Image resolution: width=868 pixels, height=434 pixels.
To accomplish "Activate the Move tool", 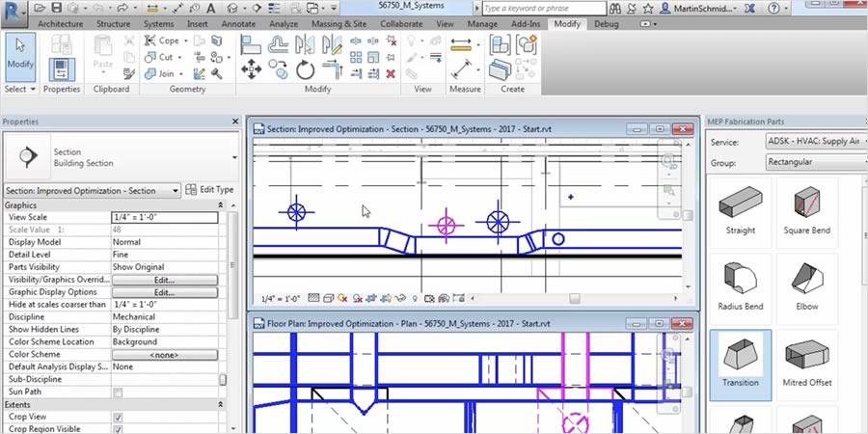I will point(251,70).
